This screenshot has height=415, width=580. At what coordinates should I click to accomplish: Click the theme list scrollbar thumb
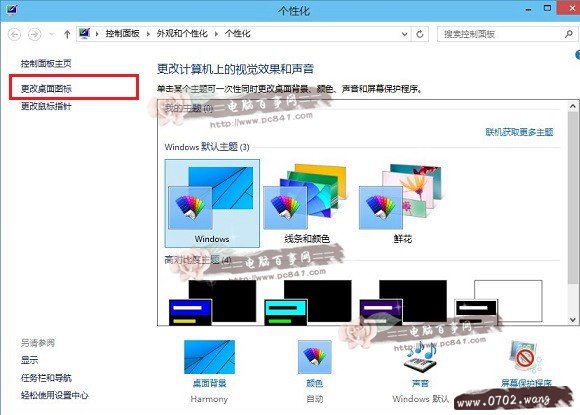573,198
